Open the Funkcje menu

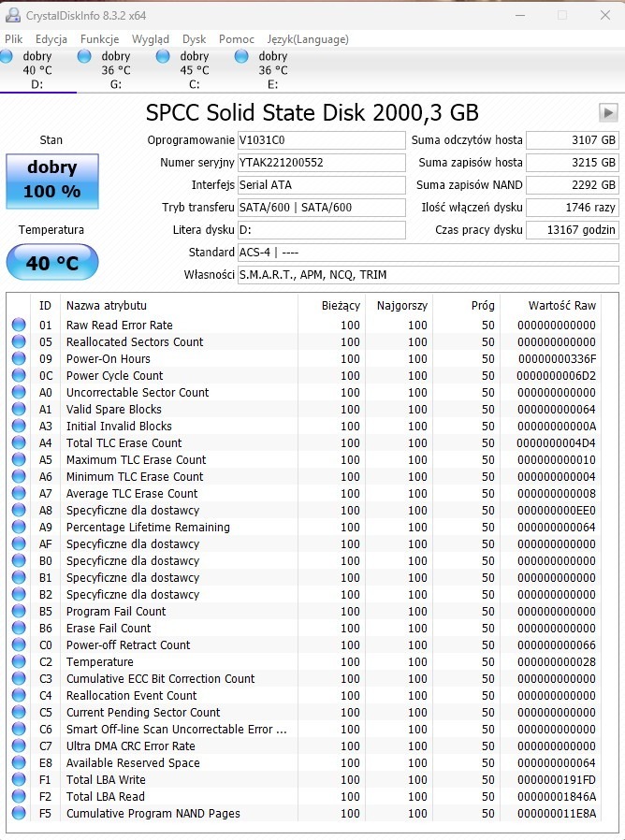100,39
